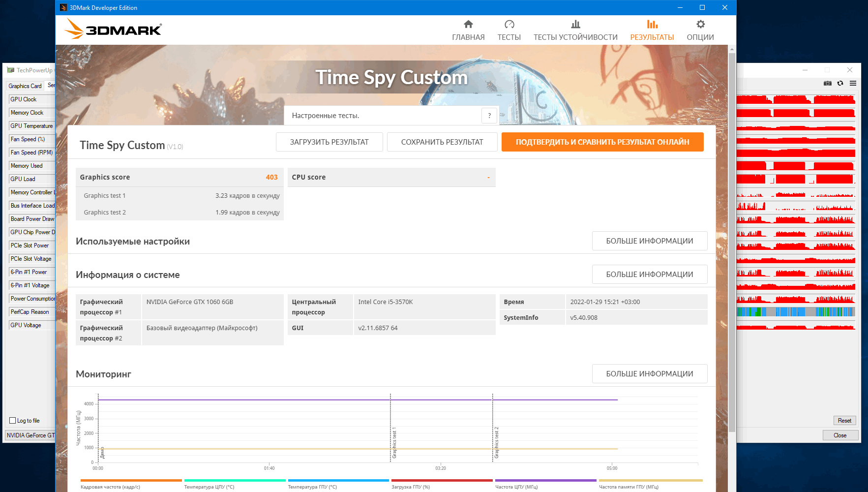This screenshot has height=492, width=868.
Task: Open more info for Информация о системе
Action: point(650,274)
